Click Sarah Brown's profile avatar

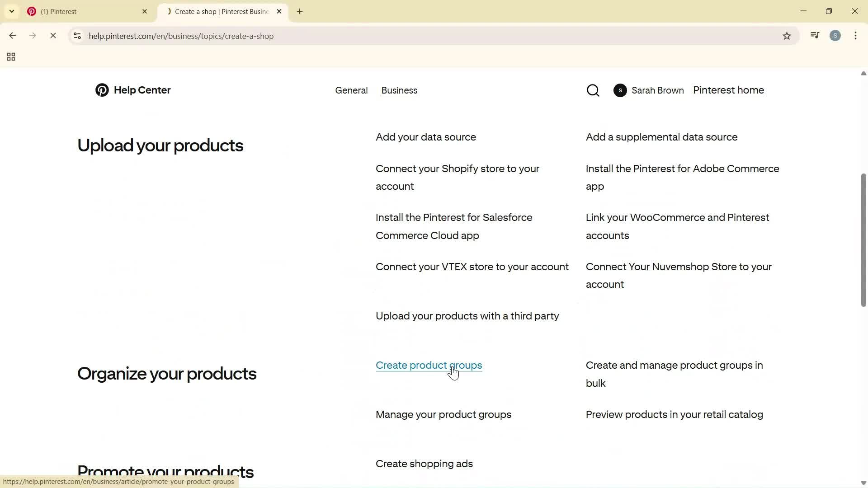pos(620,90)
